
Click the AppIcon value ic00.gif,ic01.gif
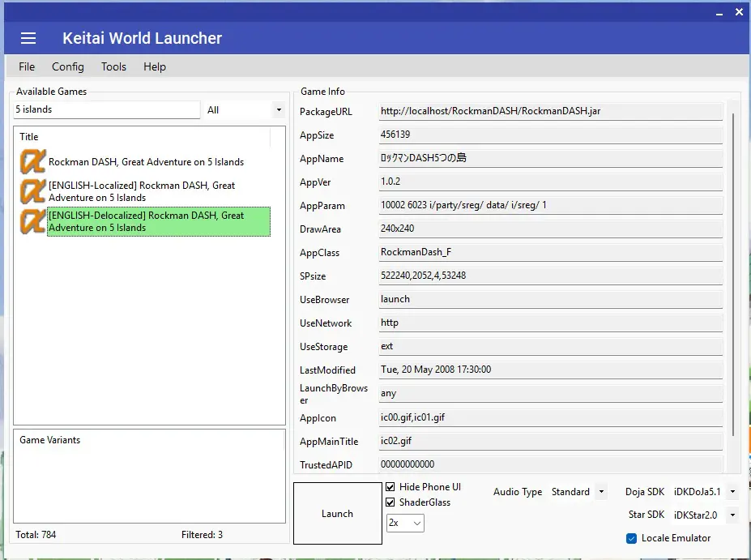pos(550,417)
